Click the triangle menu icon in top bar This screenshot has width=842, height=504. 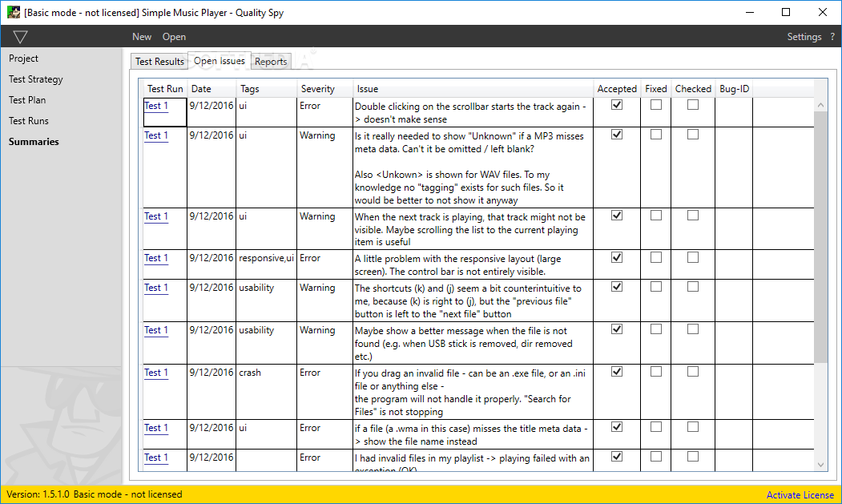point(20,37)
